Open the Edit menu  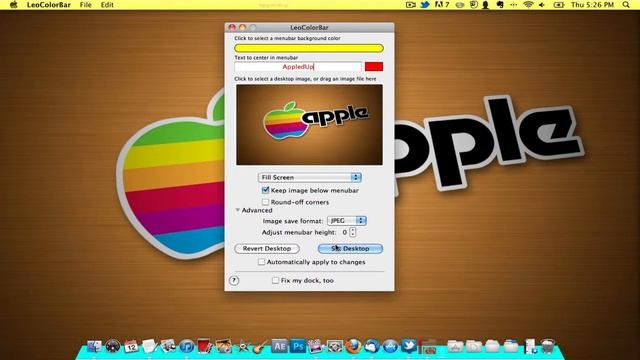click(107, 5)
